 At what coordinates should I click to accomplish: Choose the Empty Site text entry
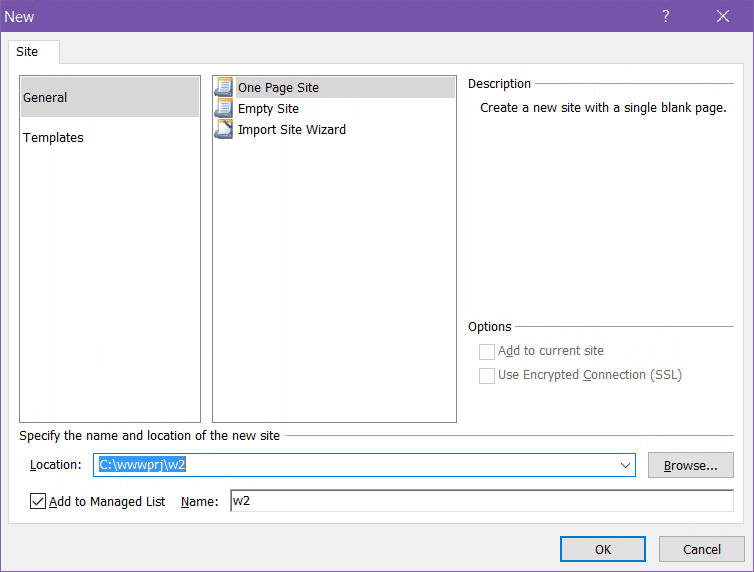pos(268,109)
